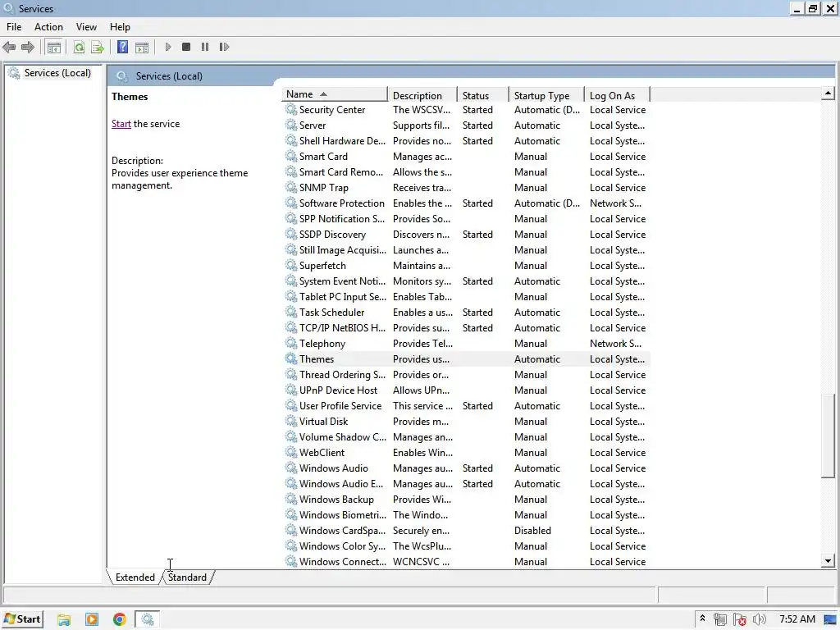Select the Volume Shadow Copy service
This screenshot has width=840, height=630.
(466, 436)
